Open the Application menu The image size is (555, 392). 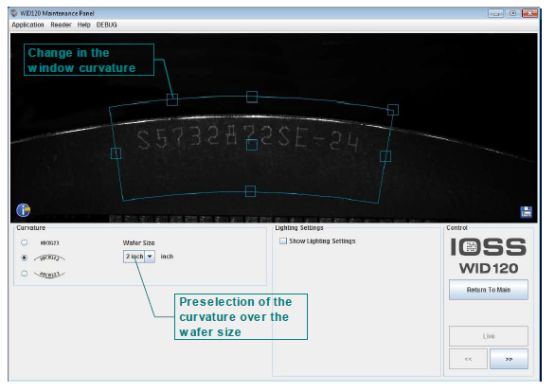(28, 25)
